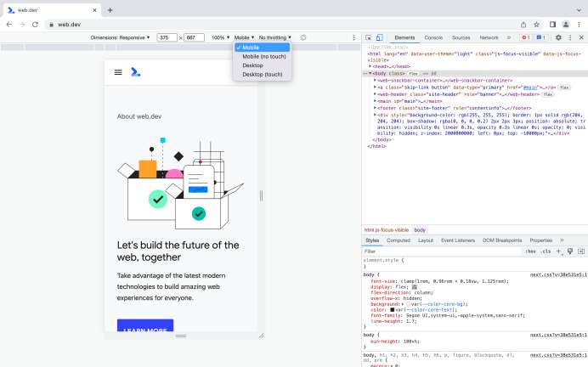Click the flex badge on the skip-link anchor
588x367 pixels.
click(563, 88)
